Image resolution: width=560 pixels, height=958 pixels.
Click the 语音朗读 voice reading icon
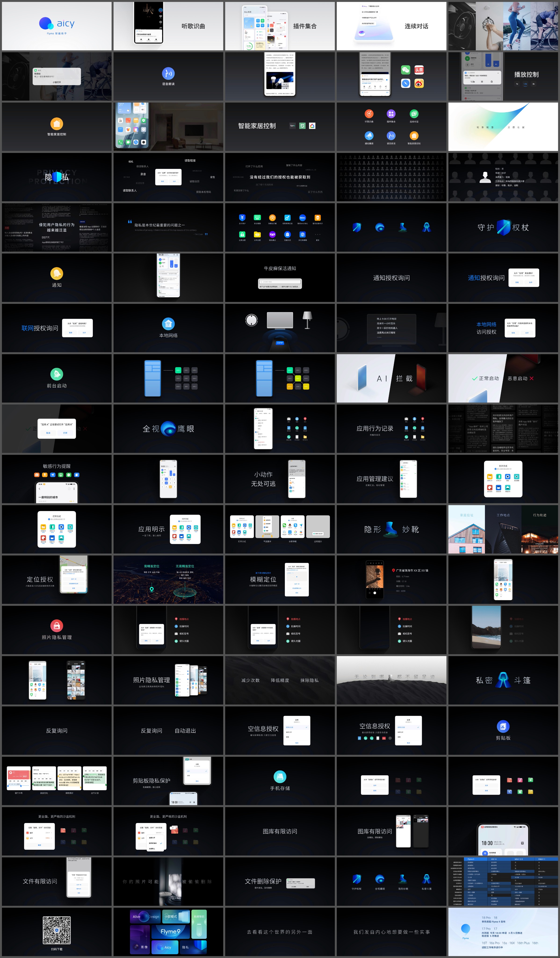tap(168, 73)
